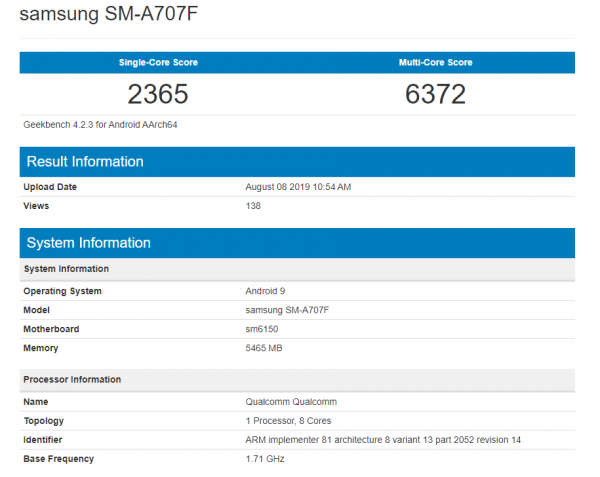This screenshot has width=600, height=477.
Task: Select the sm6150 motherboard value
Action: point(262,329)
